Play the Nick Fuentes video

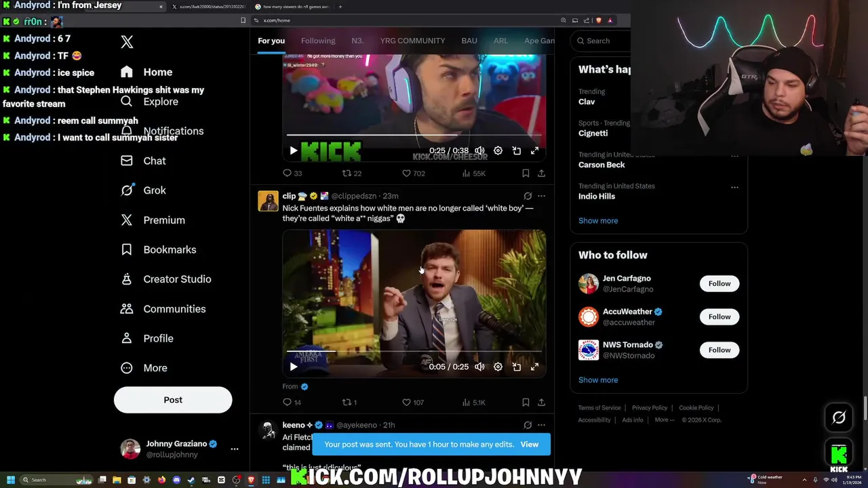pos(294,367)
